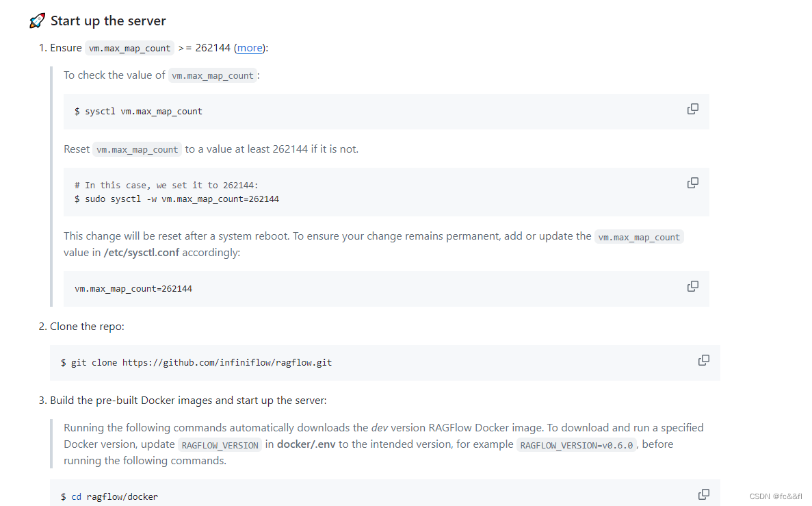Click the copy icon next to the clone URL
This screenshot has width=812, height=506.
[703, 359]
